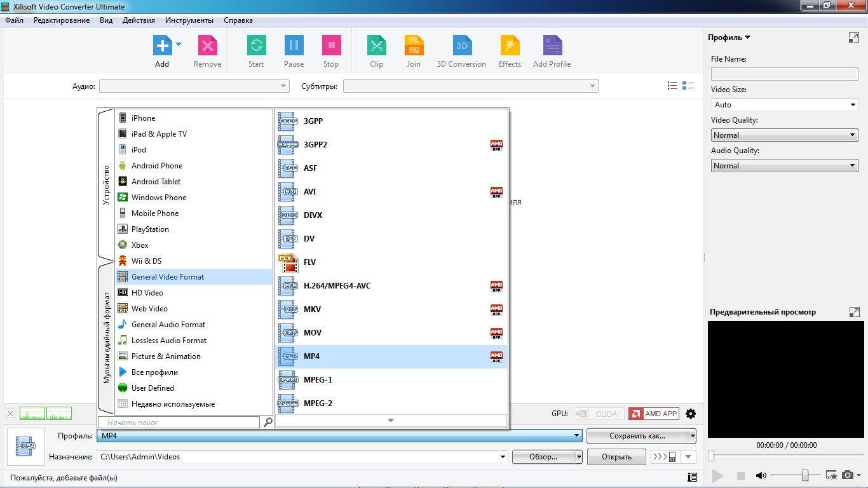Take a snapshot with camera icon
This screenshot has height=488, width=868.
pyautogui.click(x=848, y=475)
